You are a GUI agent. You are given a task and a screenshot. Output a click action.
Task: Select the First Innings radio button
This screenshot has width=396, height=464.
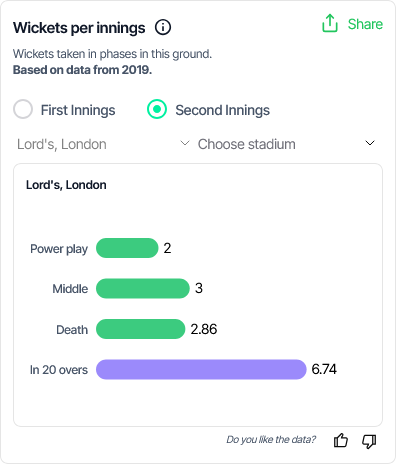click(x=23, y=109)
